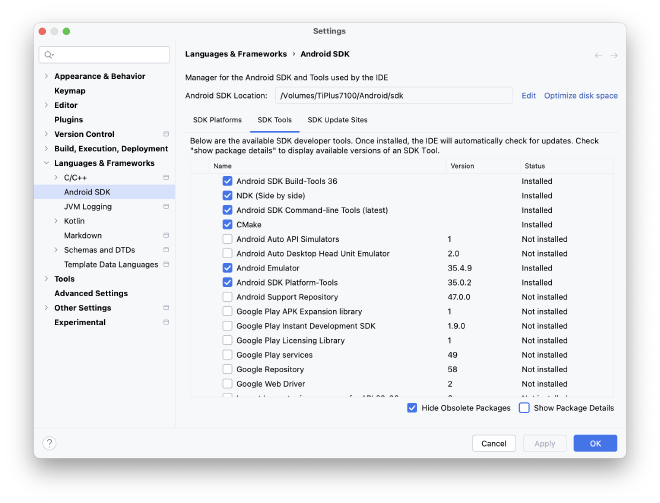This screenshot has height=503, width=660.
Task: Confirm with the OK button
Action: point(595,443)
